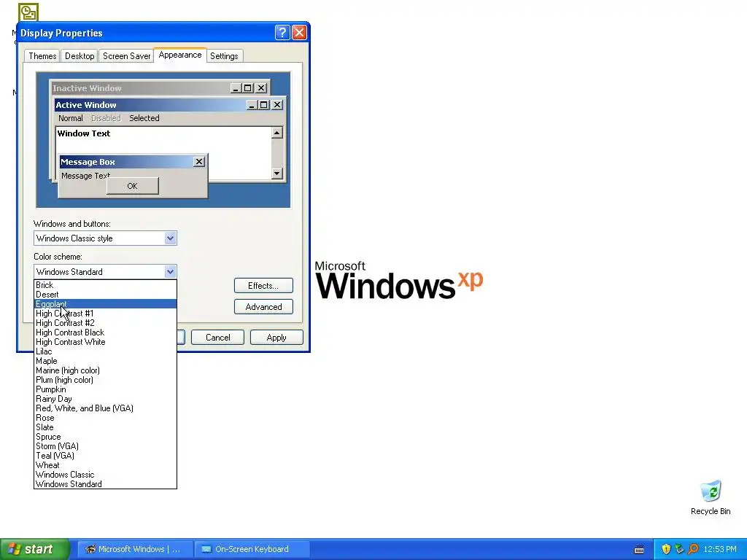Collapse the Color scheme dropdown arrow
The height and width of the screenshot is (560, 747).
pyautogui.click(x=170, y=272)
